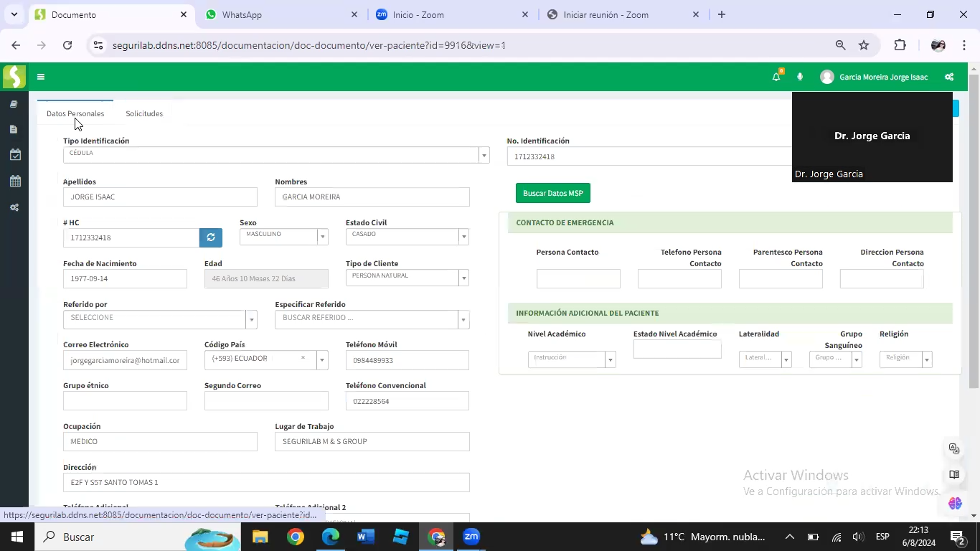The image size is (980, 551).
Task: Switch to the Inicio - Zoom browser tab
Action: [x=452, y=14]
